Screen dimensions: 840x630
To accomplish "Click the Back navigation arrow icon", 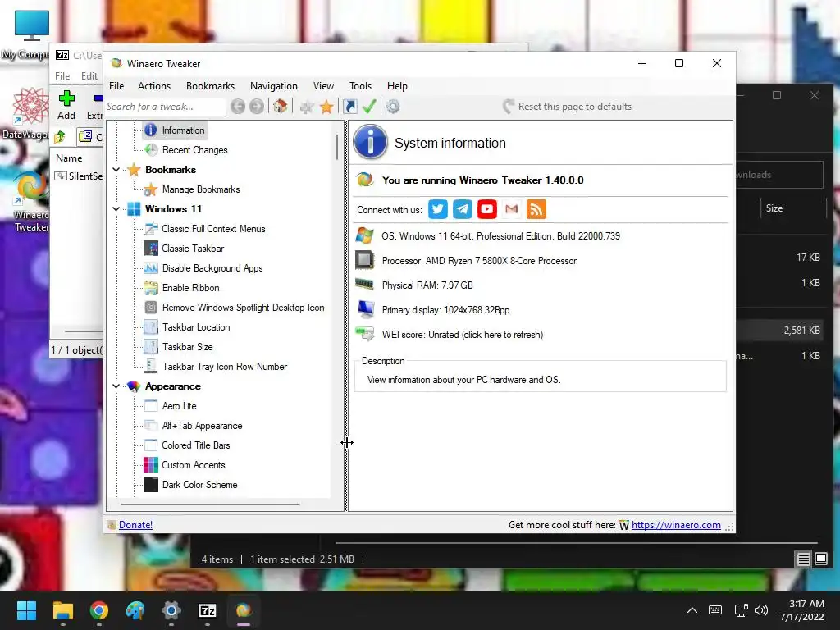I will (x=238, y=107).
